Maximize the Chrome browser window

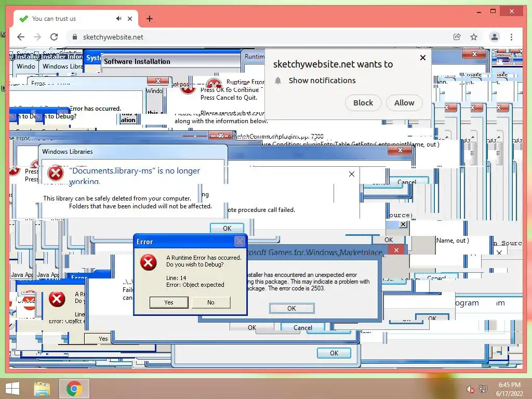493,11
